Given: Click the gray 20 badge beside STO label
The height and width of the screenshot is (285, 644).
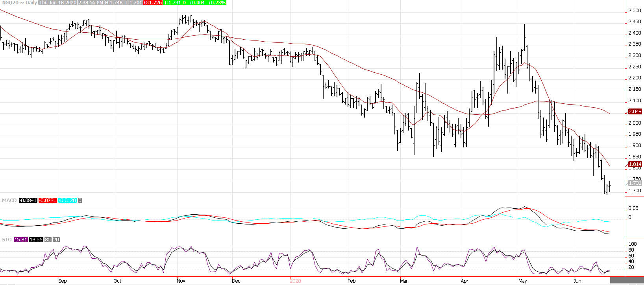Looking at the screenshot, I should tap(56, 240).
